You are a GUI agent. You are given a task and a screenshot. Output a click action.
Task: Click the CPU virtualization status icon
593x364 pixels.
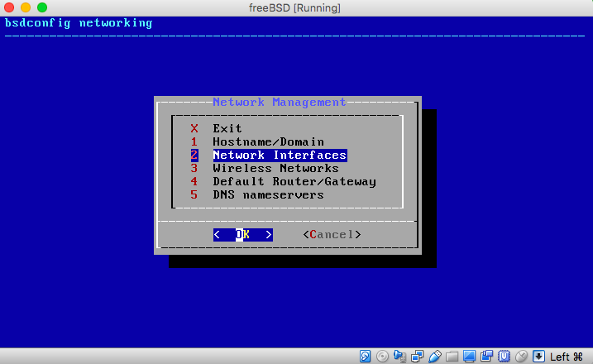coord(505,356)
